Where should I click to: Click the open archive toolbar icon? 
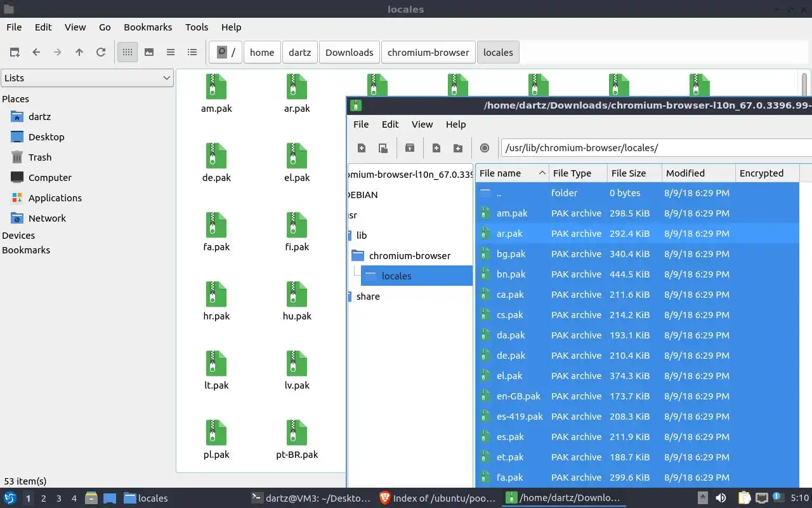click(x=383, y=148)
